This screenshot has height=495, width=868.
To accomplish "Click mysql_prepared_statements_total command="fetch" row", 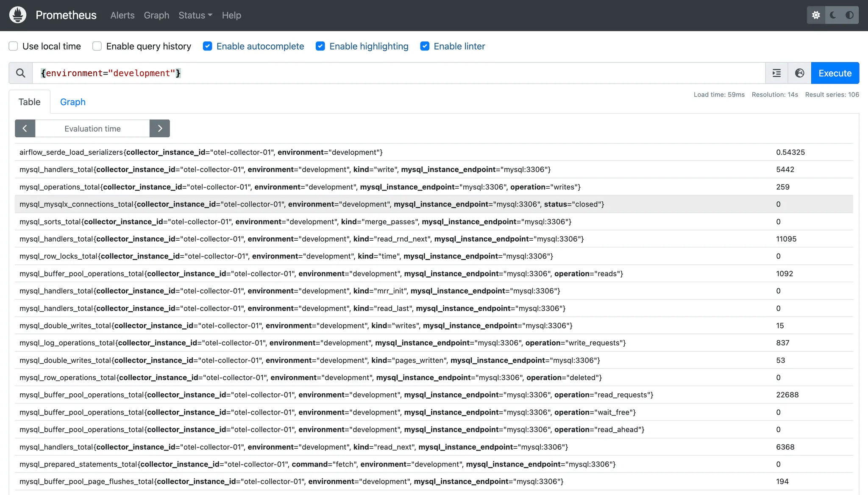I will (434, 464).
